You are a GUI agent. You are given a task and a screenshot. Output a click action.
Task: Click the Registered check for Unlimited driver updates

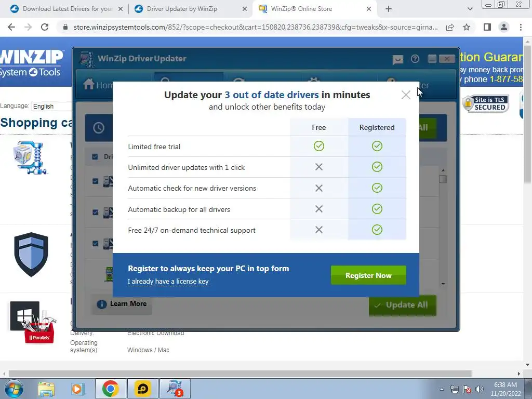click(x=377, y=167)
